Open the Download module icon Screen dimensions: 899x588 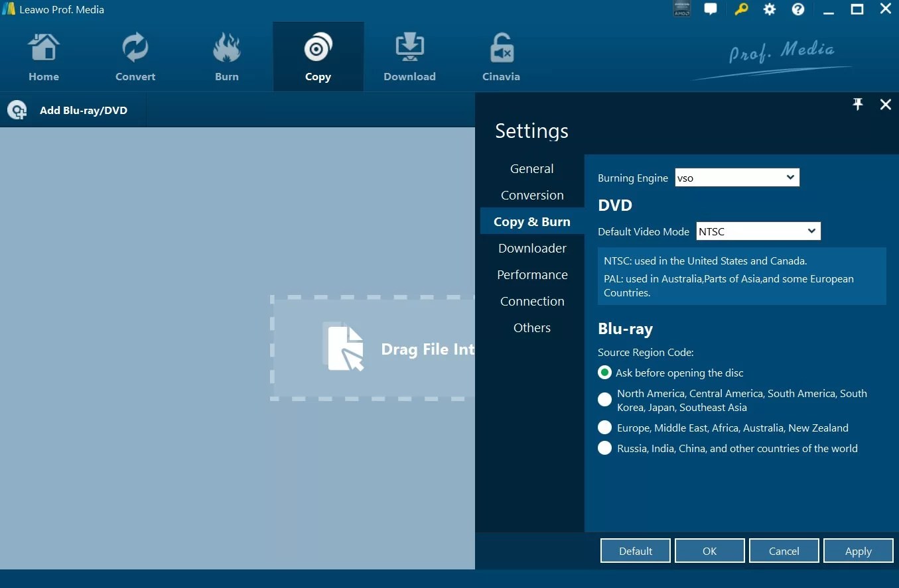(409, 56)
